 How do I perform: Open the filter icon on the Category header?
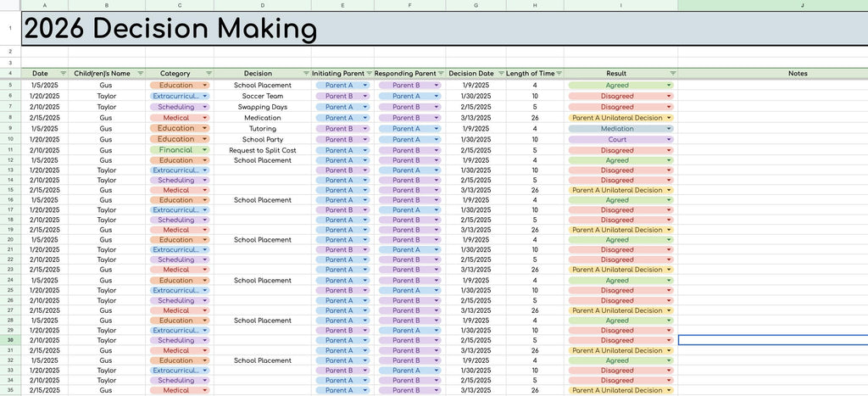point(209,73)
